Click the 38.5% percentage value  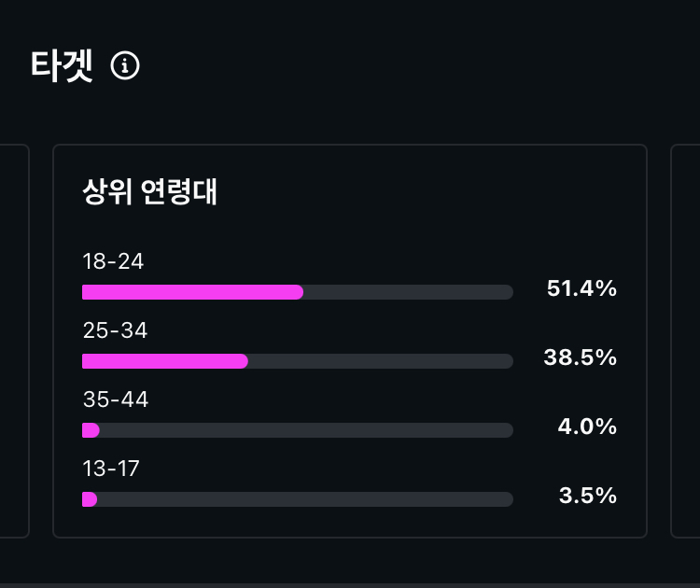[x=580, y=357]
